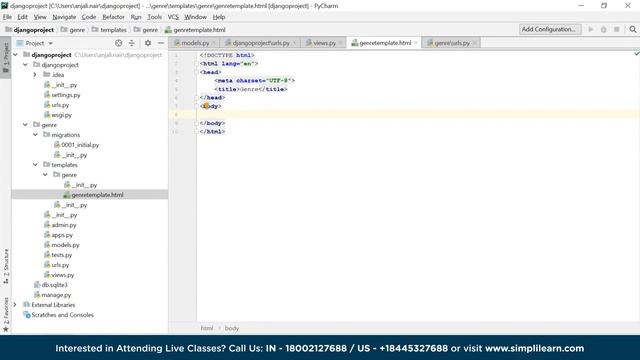This screenshot has width=640, height=360.
Task: Click Add Configuration button
Action: pos(550,29)
